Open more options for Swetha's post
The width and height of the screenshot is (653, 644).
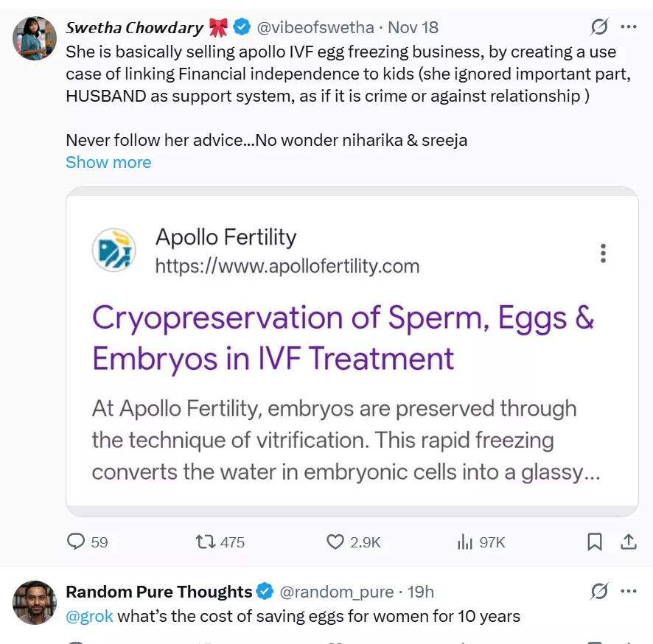[x=629, y=27]
